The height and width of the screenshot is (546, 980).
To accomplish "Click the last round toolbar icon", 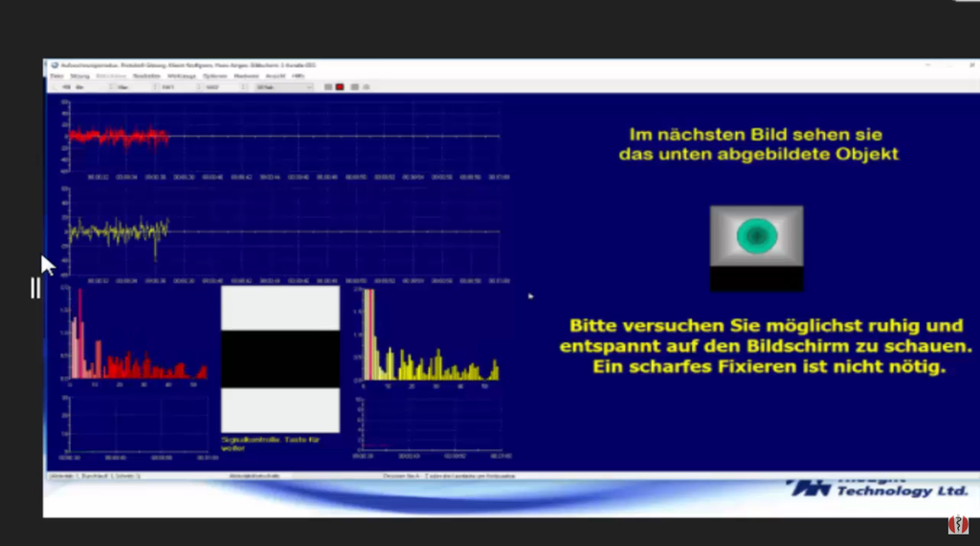I will (367, 87).
